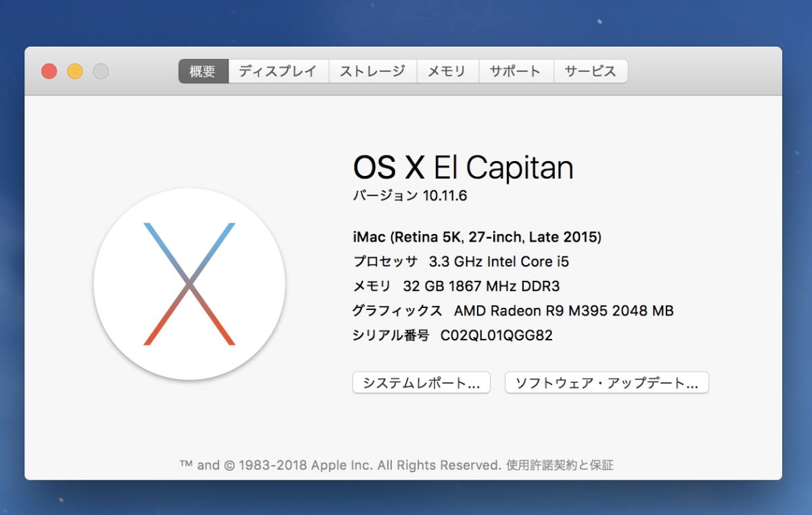
Task: Open the ストレージ tab
Action: pyautogui.click(x=373, y=71)
